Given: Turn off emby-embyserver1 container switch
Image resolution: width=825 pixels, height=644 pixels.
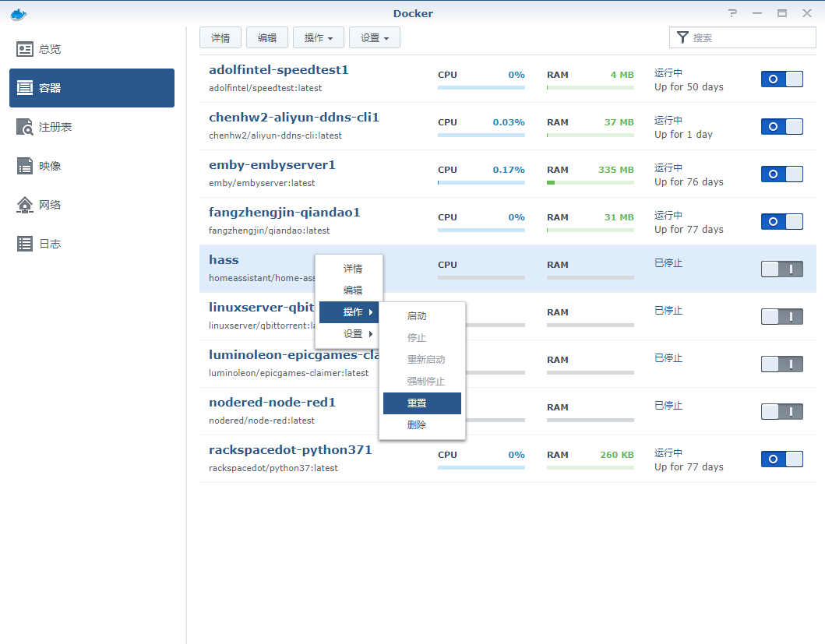Looking at the screenshot, I should pyautogui.click(x=782, y=174).
